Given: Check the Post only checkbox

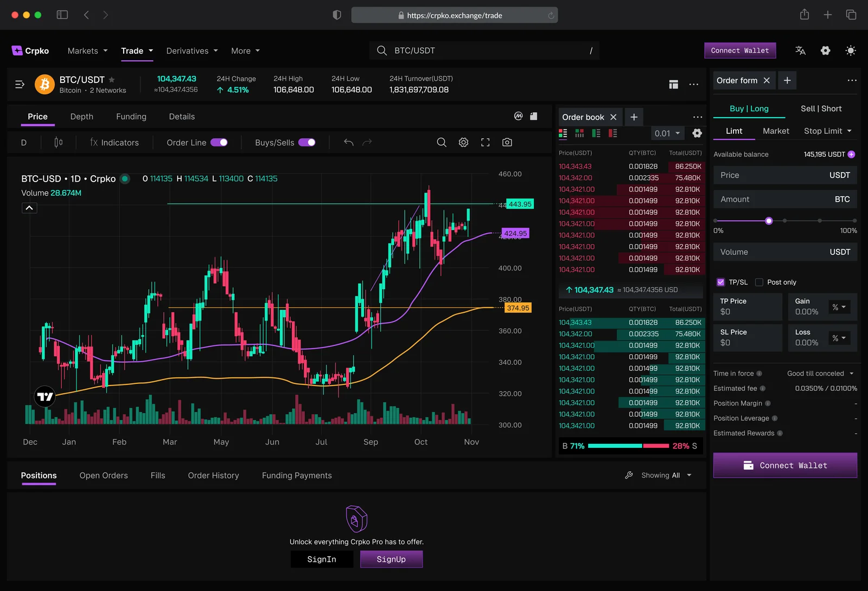Looking at the screenshot, I should tap(759, 282).
